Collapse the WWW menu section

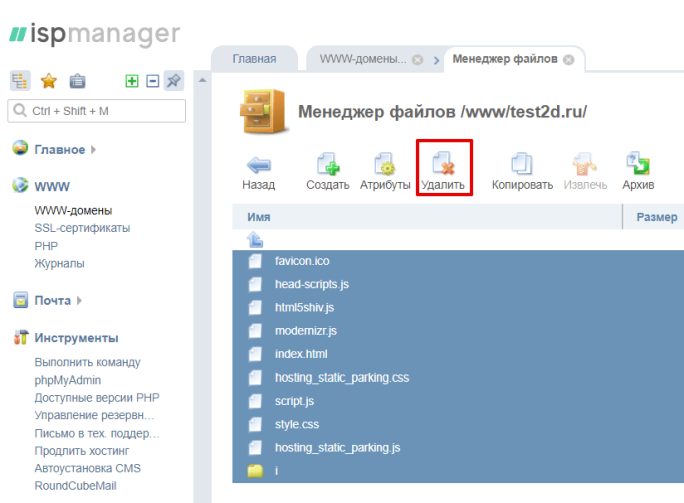(52, 187)
